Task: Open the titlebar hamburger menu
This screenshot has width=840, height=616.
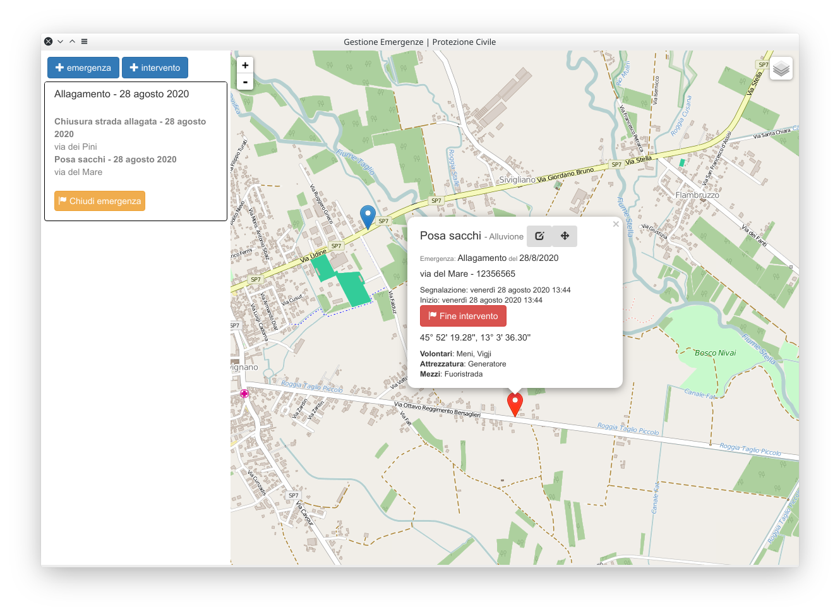Action: pyautogui.click(x=85, y=42)
